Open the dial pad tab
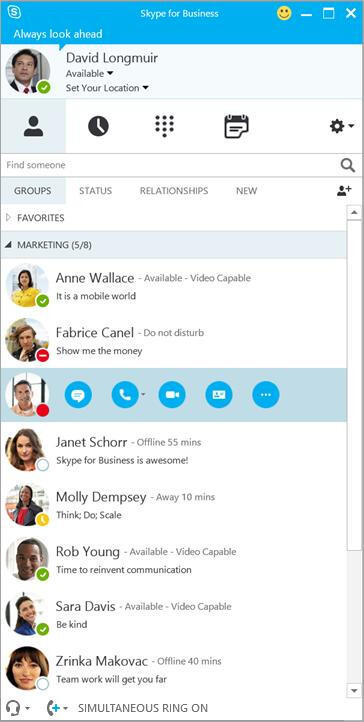 164,126
